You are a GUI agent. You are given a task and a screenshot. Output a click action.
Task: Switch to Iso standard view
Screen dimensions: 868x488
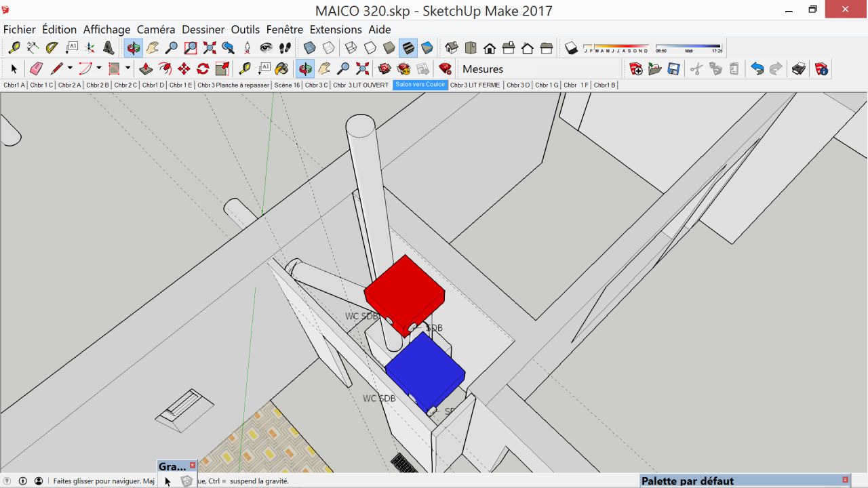pos(452,47)
